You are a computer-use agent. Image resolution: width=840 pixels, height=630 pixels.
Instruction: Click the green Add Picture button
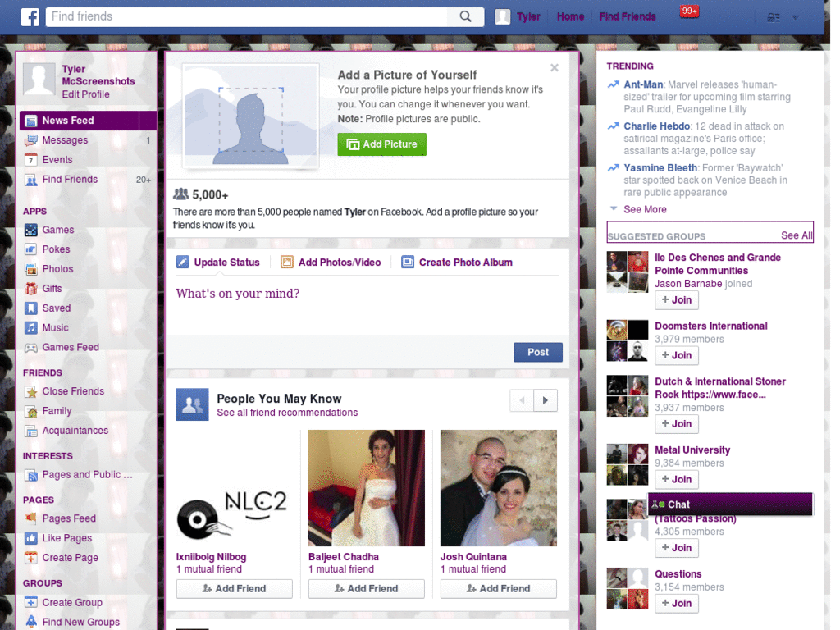382,144
